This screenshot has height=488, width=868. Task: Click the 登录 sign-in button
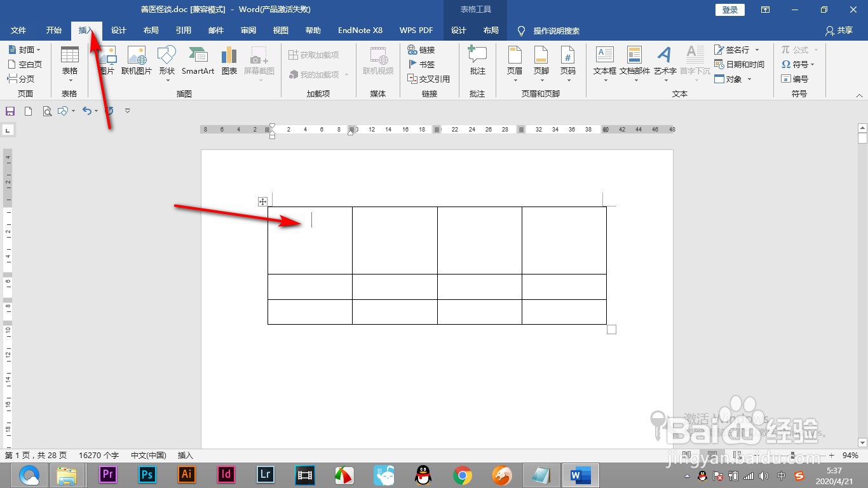[730, 10]
